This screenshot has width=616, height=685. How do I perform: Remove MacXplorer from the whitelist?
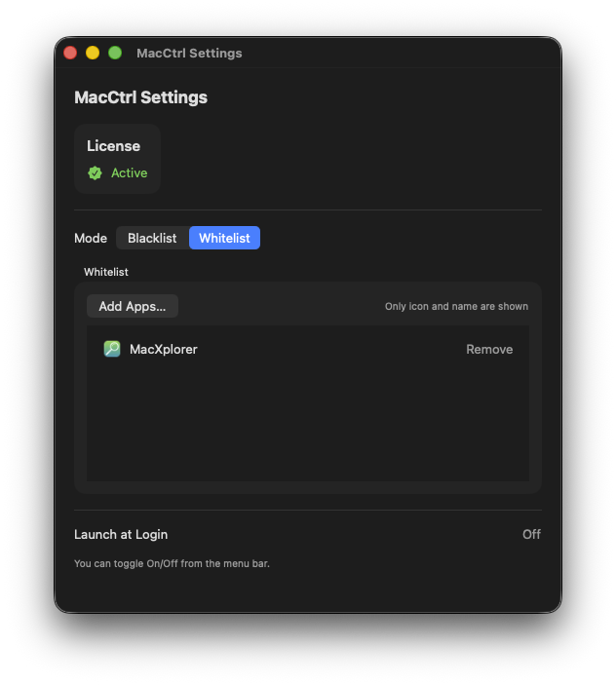(489, 349)
